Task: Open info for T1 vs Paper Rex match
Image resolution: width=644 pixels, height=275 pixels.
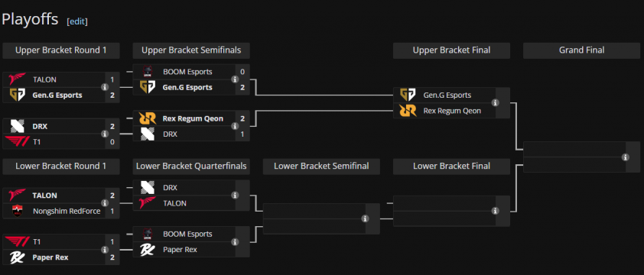Action: (104, 250)
